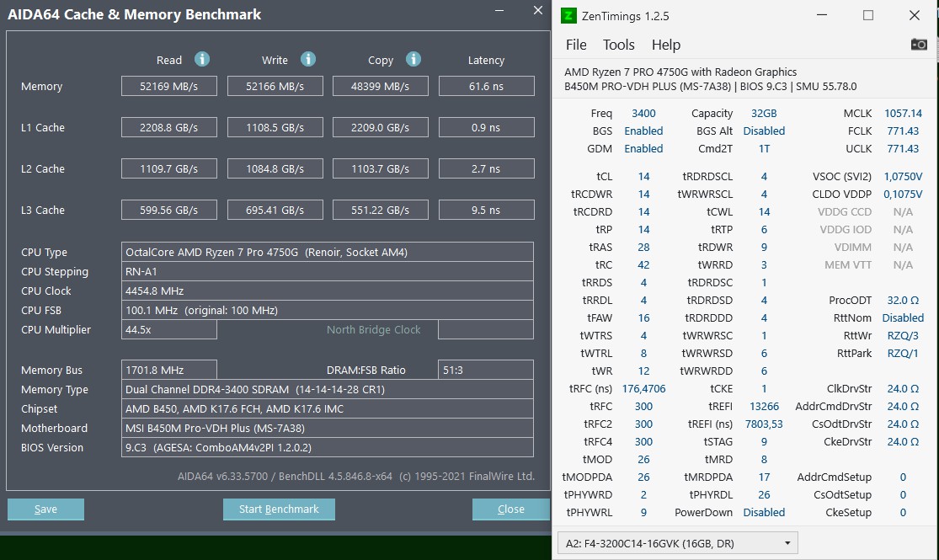Click L3 Cache Write 695.41 GB/s
The height and width of the screenshot is (560, 939).
[275, 211]
